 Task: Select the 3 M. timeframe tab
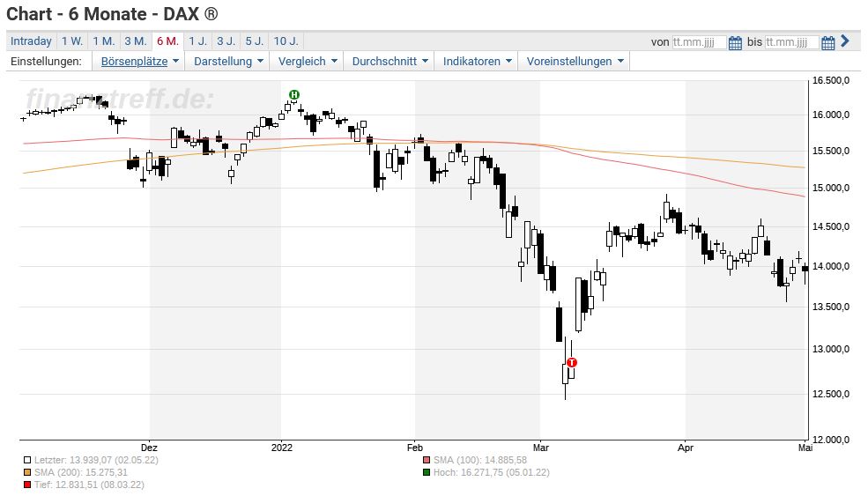(x=136, y=41)
